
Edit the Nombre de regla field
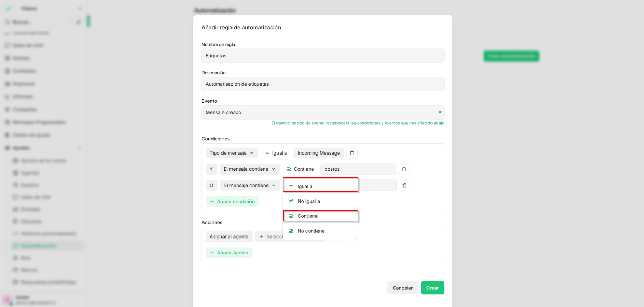click(323, 56)
